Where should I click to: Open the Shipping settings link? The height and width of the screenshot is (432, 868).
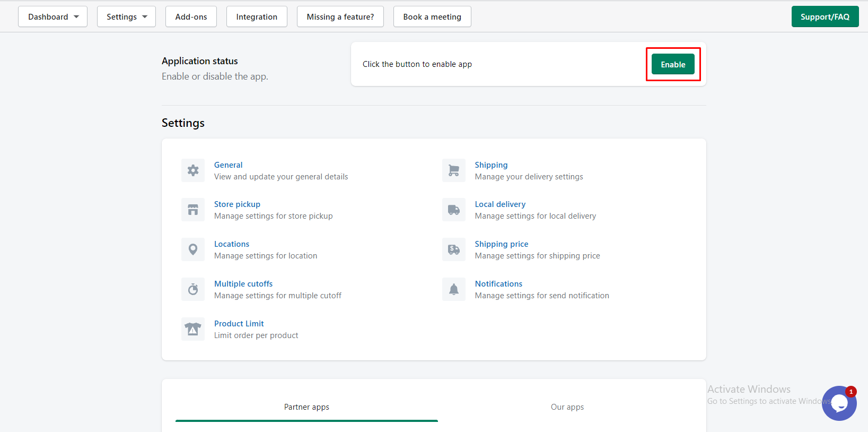point(491,165)
